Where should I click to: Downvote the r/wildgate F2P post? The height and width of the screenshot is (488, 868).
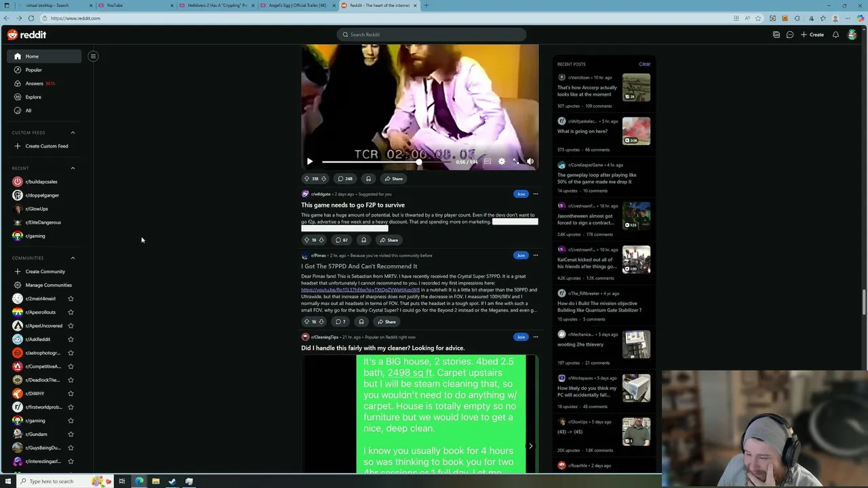[321, 240]
